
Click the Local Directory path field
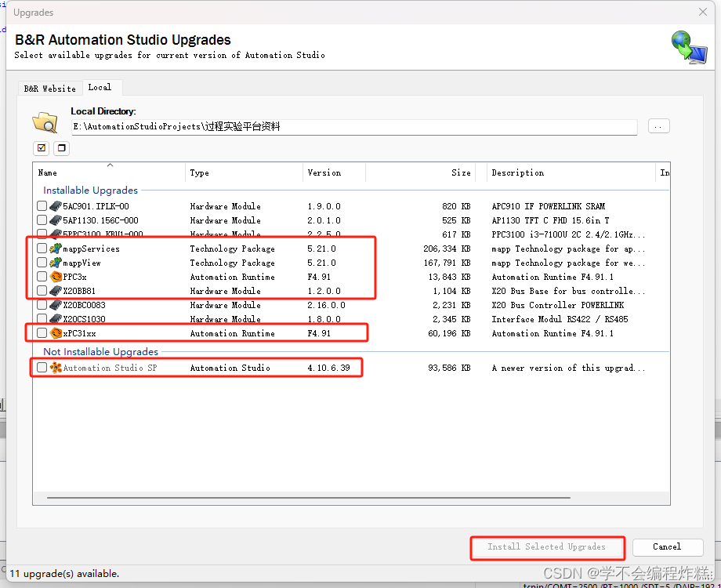[x=354, y=126]
